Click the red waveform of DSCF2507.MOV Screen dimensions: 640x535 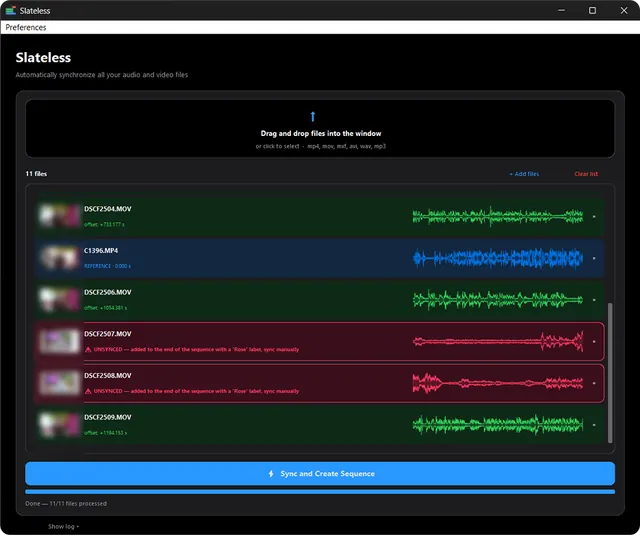[x=498, y=341]
